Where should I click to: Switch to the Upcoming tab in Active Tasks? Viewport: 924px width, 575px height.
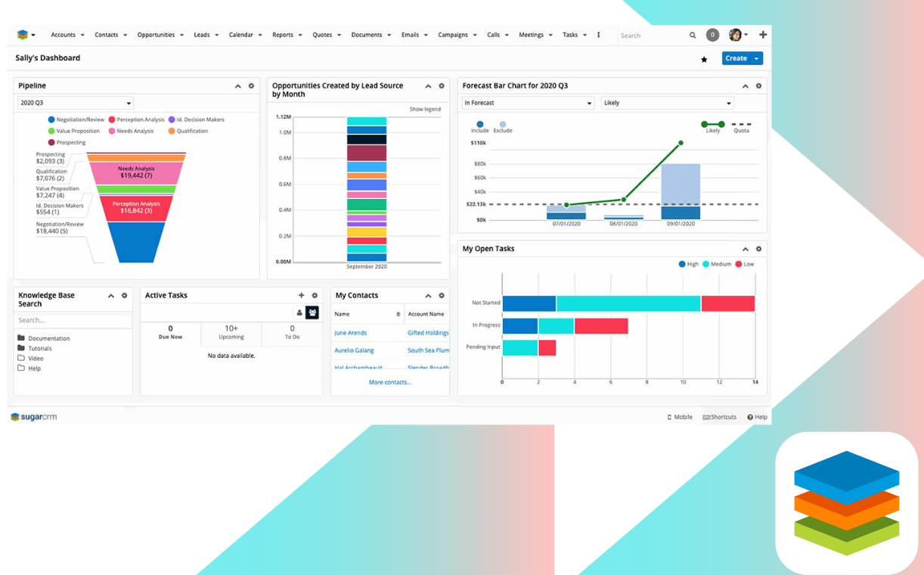coord(231,332)
